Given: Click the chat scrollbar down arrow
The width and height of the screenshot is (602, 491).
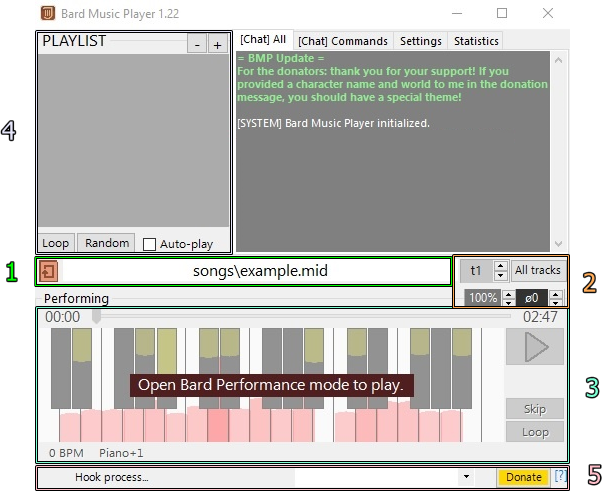Looking at the screenshot, I should (559, 244).
